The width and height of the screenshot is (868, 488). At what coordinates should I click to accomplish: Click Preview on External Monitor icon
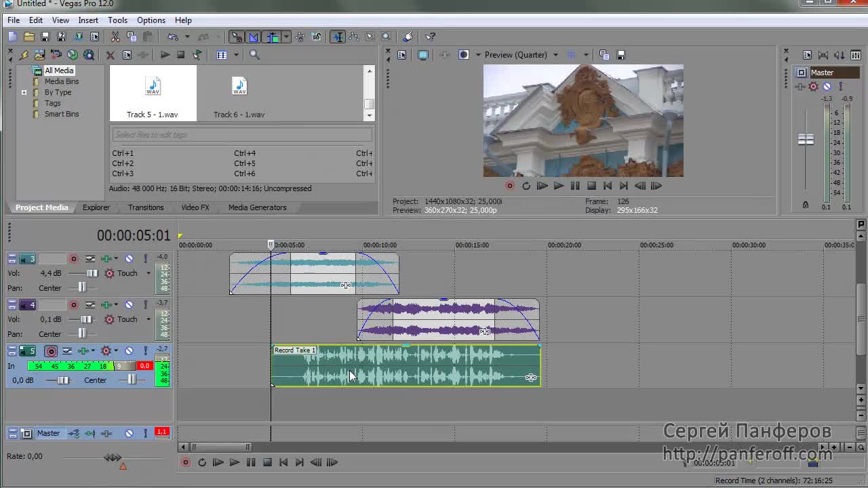[422, 55]
